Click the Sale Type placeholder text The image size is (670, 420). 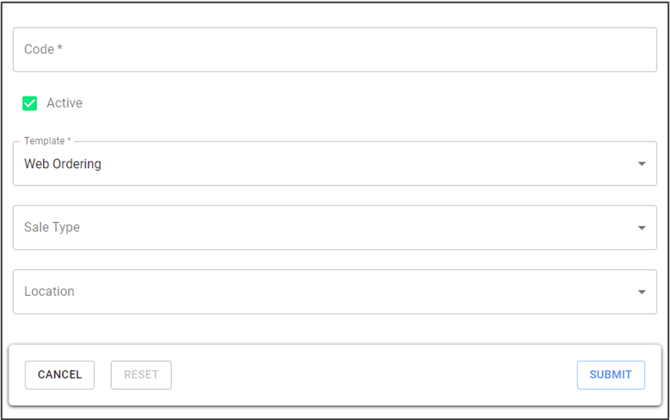click(52, 228)
